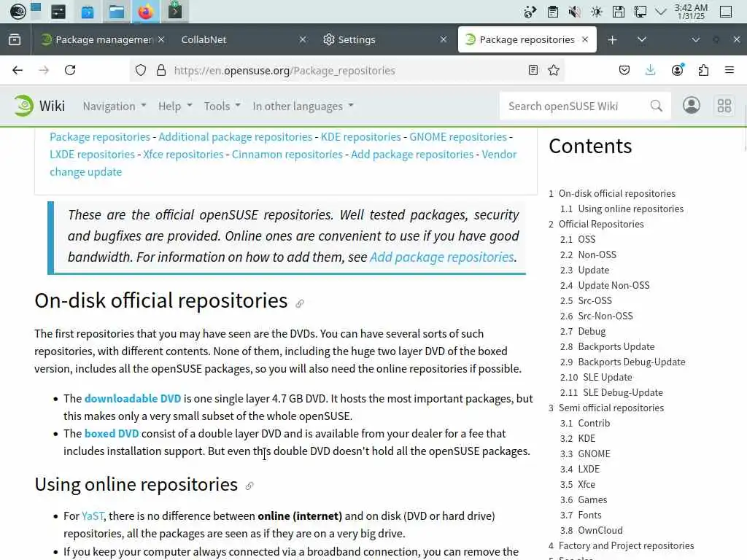Image resolution: width=747 pixels, height=560 pixels.
Task: Jump to 2.10 SLE Update in Contents
Action: coord(608,377)
